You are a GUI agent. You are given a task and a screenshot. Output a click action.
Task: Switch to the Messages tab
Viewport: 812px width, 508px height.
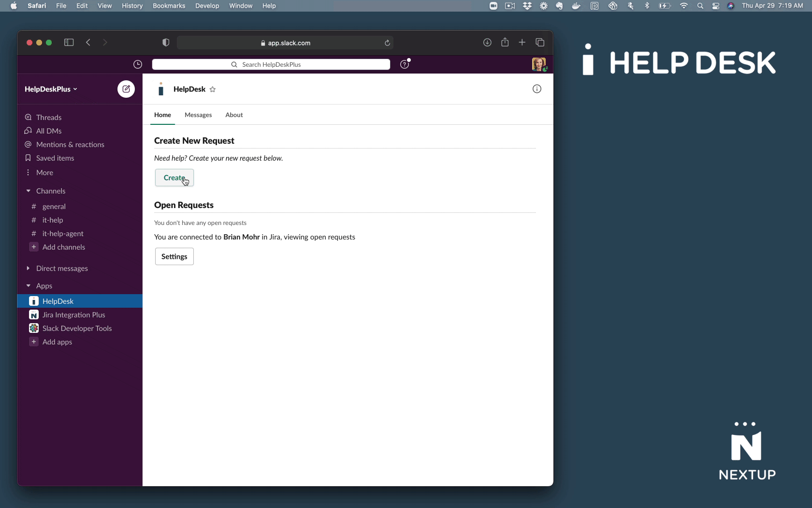click(x=198, y=115)
